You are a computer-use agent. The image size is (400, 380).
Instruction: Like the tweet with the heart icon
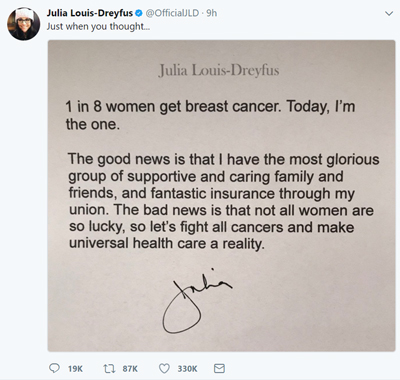[164, 368]
